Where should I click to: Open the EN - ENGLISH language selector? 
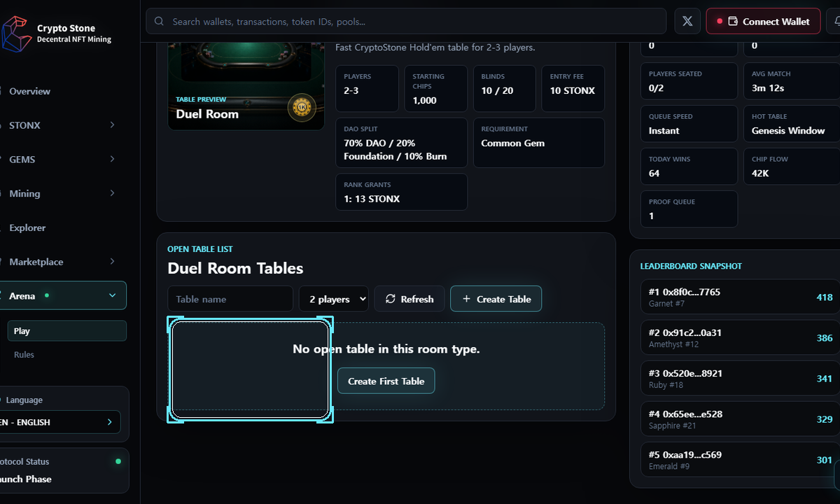tap(60, 422)
